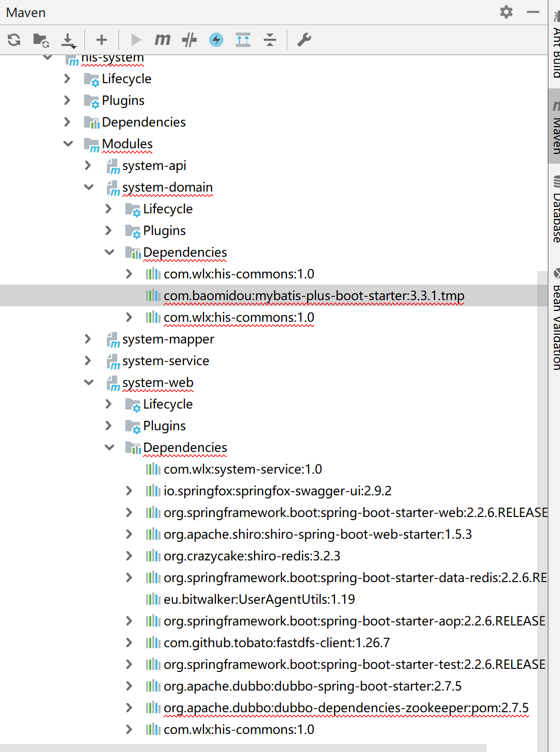The image size is (560, 752).
Task: Click Reload All Maven Projects icon
Action: [14, 40]
